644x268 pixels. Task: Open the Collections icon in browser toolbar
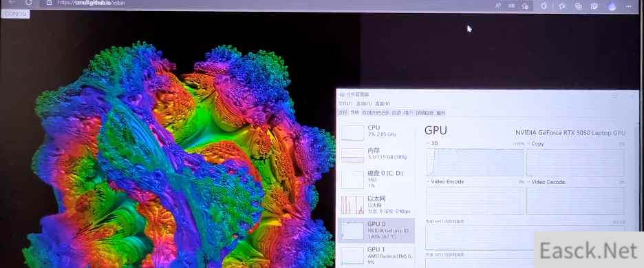[x=578, y=6]
